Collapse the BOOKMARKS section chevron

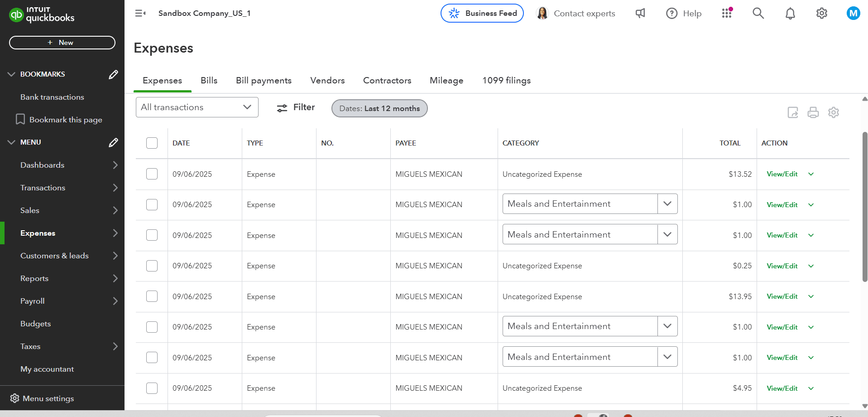(x=11, y=74)
